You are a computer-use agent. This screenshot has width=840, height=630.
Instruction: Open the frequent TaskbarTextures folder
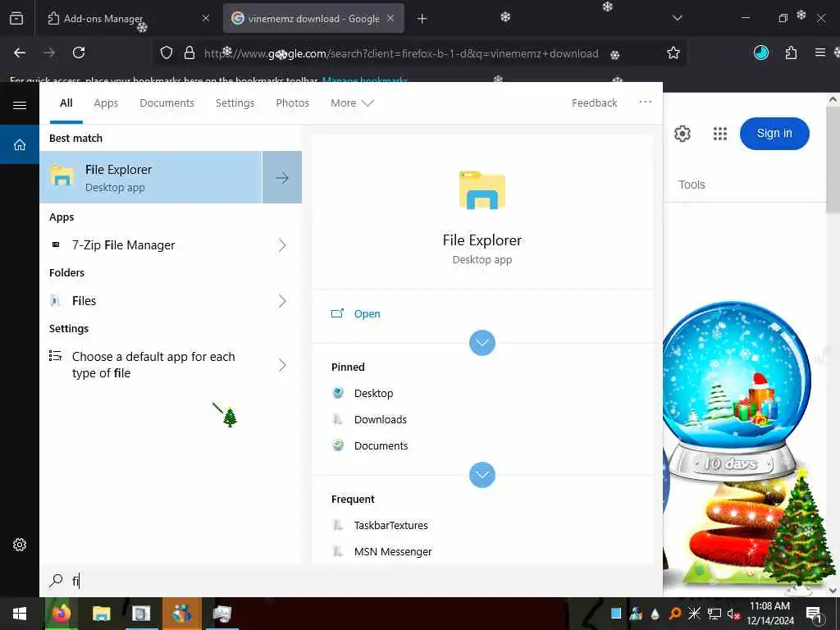pyautogui.click(x=390, y=526)
